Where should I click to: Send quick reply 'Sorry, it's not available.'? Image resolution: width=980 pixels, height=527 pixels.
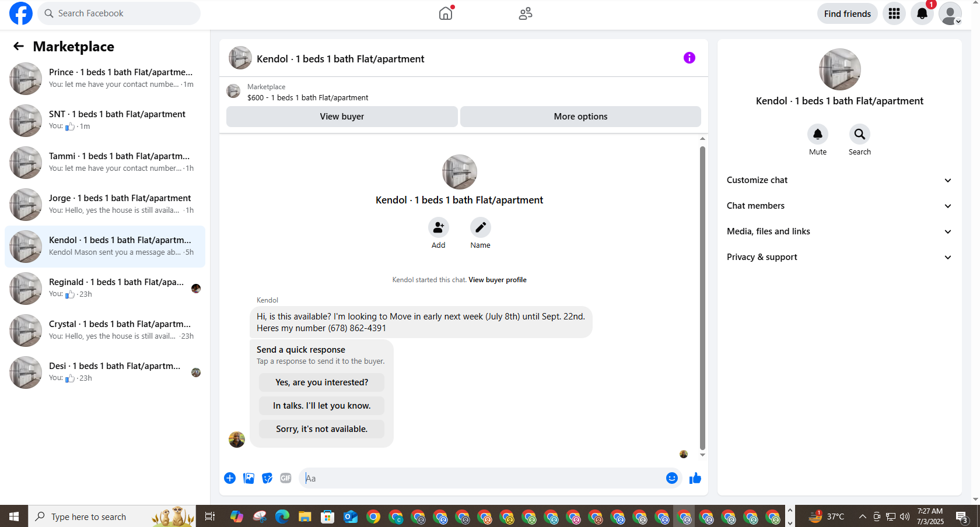322,429
